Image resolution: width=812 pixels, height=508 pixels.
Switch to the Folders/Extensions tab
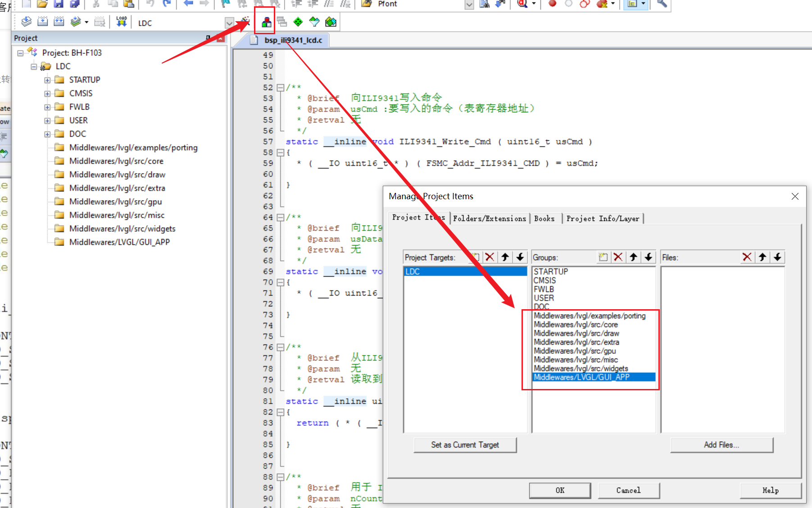point(490,219)
